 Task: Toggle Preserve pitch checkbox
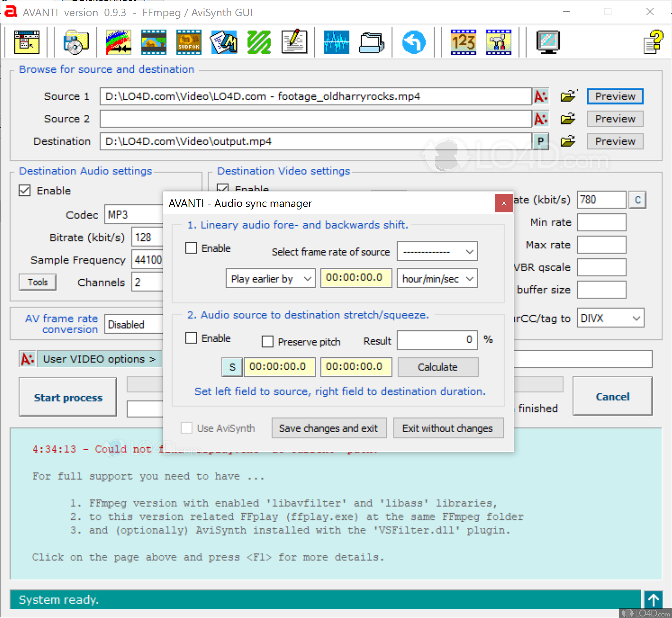(x=268, y=341)
